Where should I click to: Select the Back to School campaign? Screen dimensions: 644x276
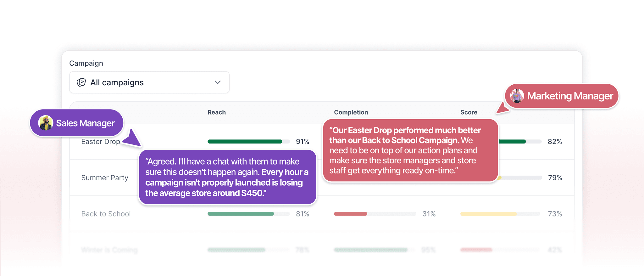click(106, 214)
